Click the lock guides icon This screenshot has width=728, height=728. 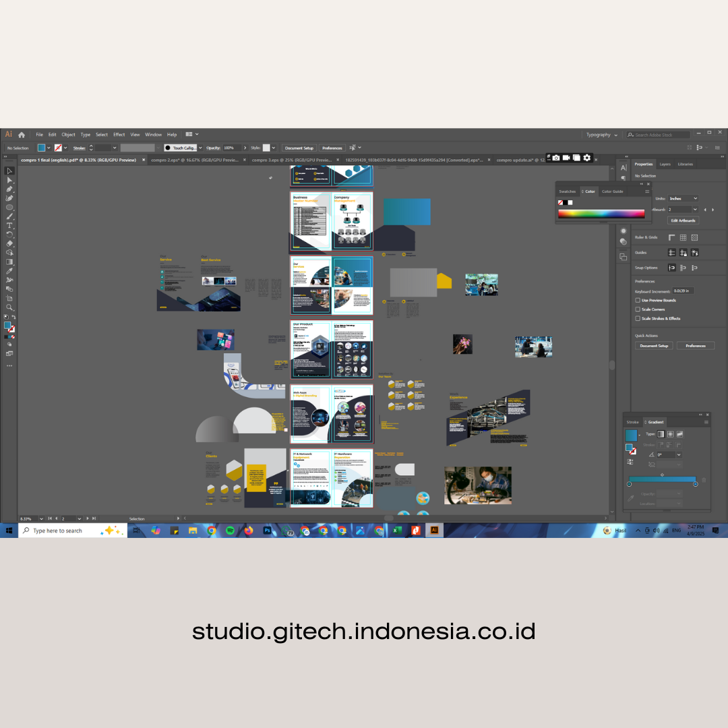tap(683, 253)
